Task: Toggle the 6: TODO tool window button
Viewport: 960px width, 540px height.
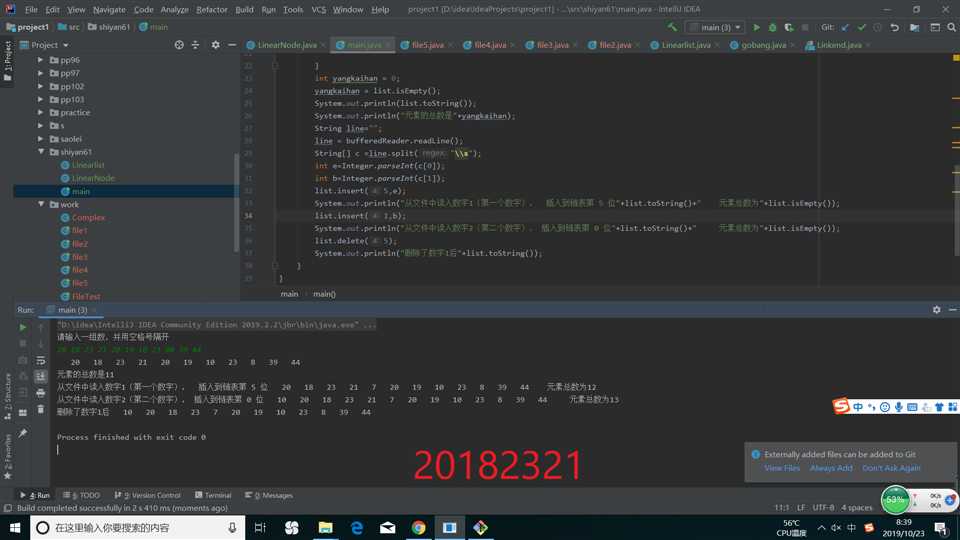Action: tap(81, 495)
